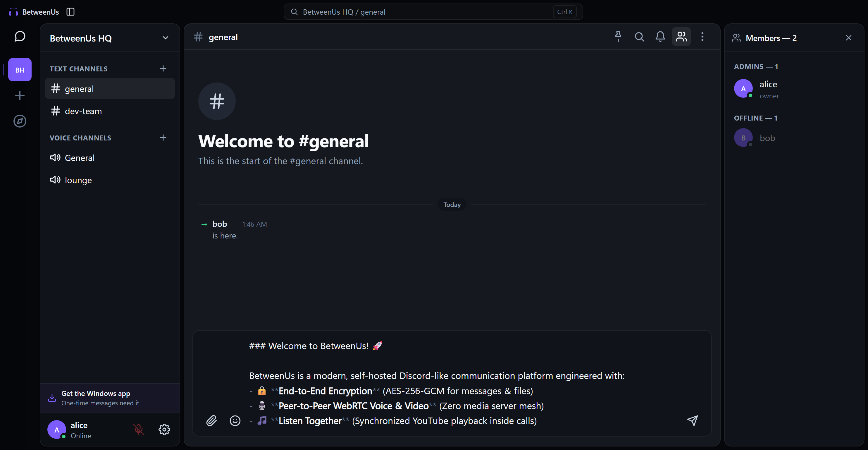
Task: Focus the top search bar
Action: tap(433, 12)
